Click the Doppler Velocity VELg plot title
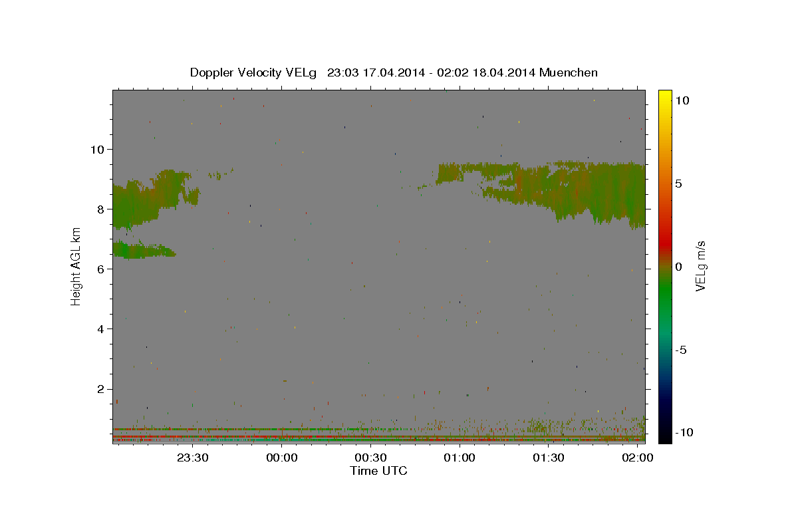The width and height of the screenshot is (798, 532). coord(394,72)
